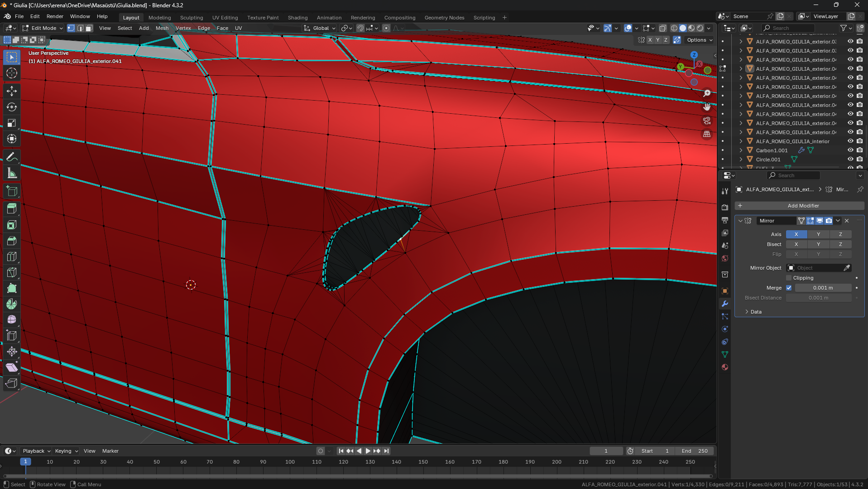Screen dimensions: 868x489
Task: Click the Toggle camera view icon
Action: 707,121
